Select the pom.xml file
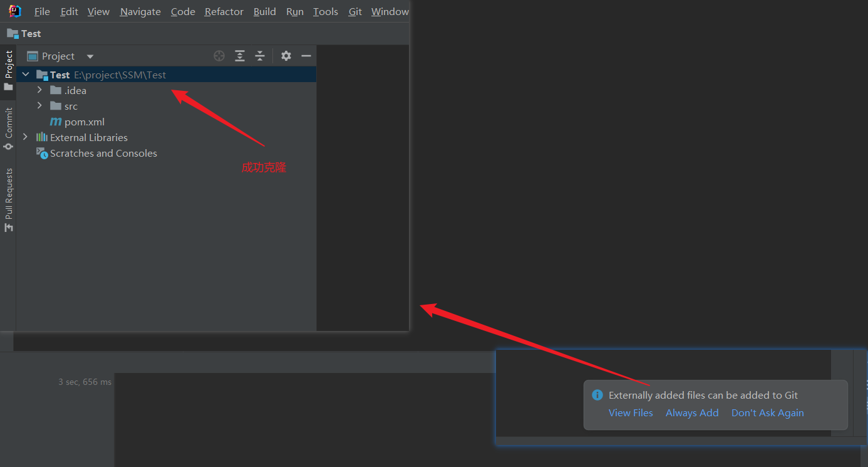This screenshot has height=467, width=868. tap(77, 122)
